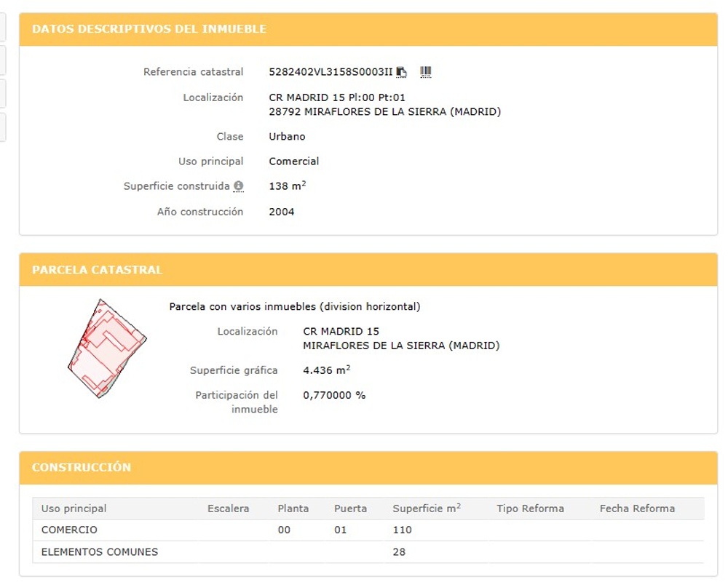Viewport: 728px width, 582px height.
Task: Click the barcode icon beside the reference
Action: tap(426, 71)
